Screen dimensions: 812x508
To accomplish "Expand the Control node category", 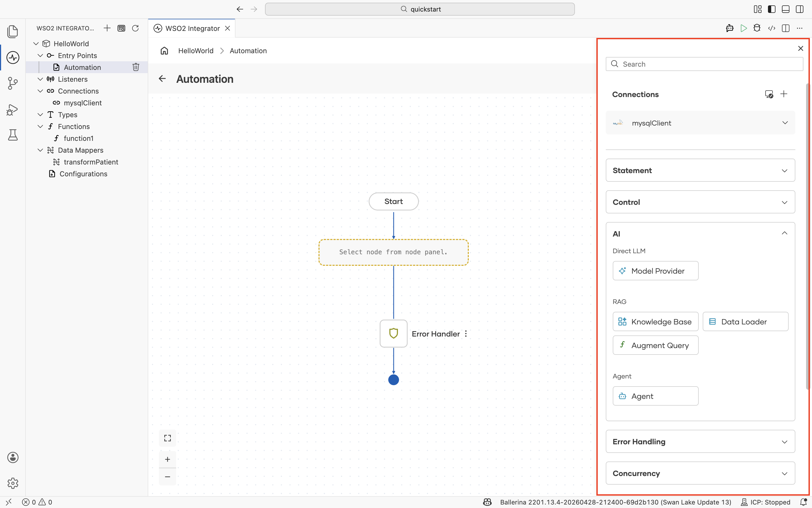I will (x=700, y=202).
